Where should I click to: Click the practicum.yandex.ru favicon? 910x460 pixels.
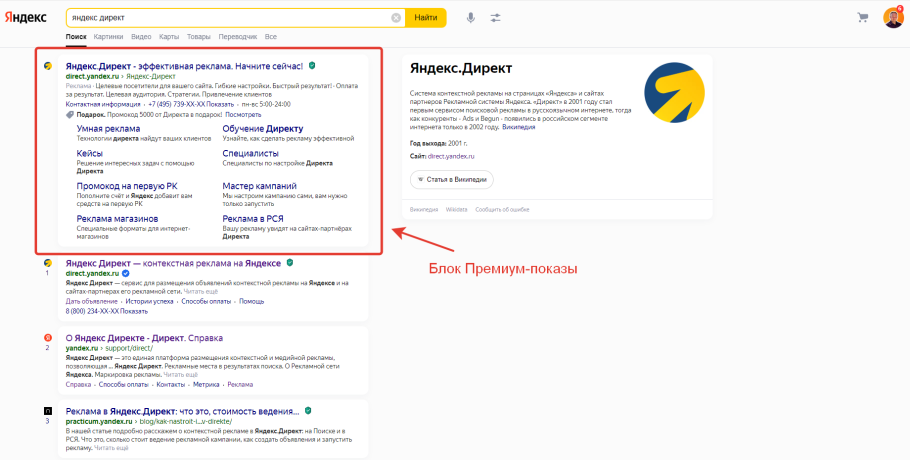point(47,410)
